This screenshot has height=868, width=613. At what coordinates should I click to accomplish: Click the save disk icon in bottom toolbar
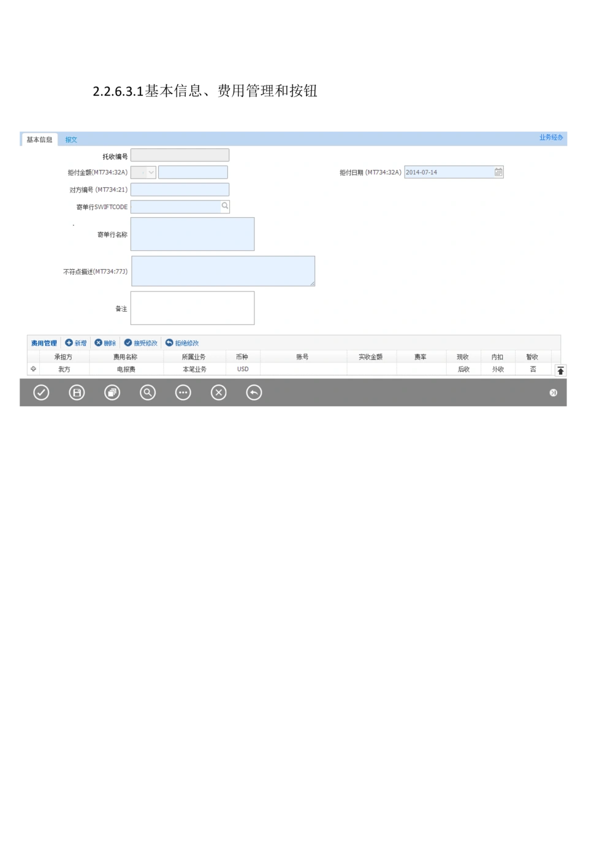77,393
